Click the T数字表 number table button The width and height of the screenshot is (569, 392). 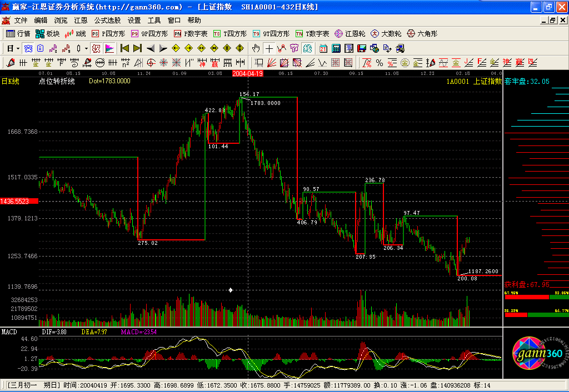(312, 34)
